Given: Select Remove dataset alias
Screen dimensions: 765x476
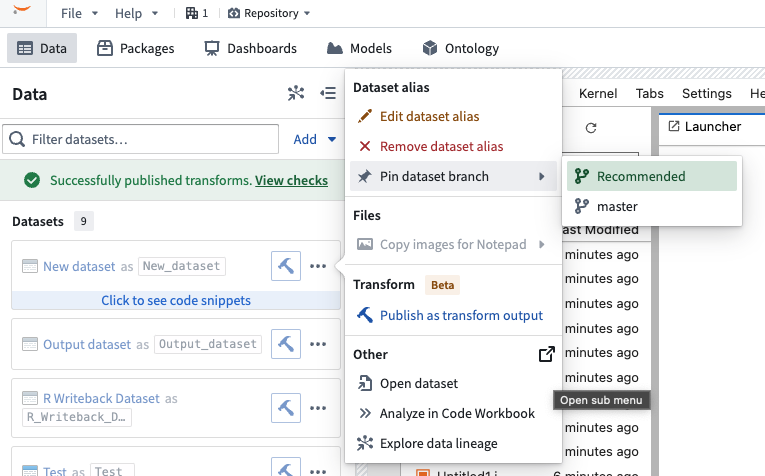Looking at the screenshot, I should (x=453, y=146).
